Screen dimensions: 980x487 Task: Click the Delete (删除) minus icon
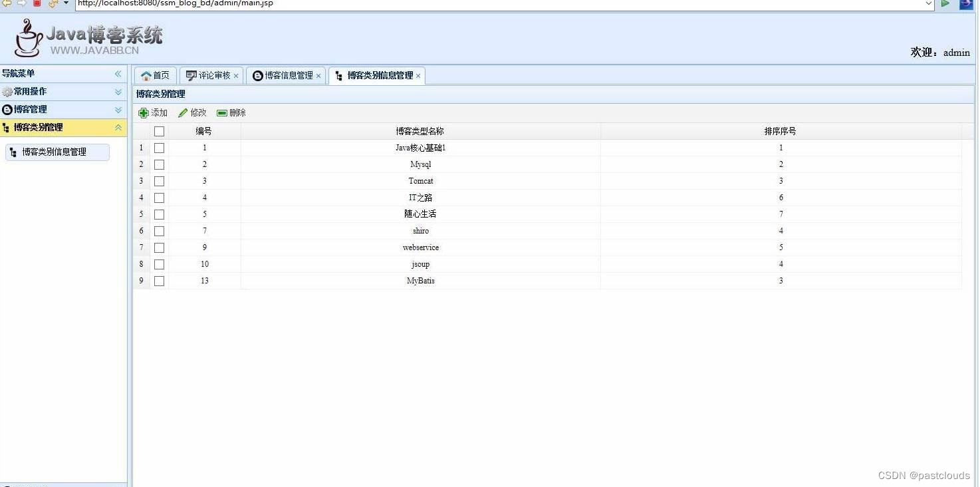[x=222, y=113]
